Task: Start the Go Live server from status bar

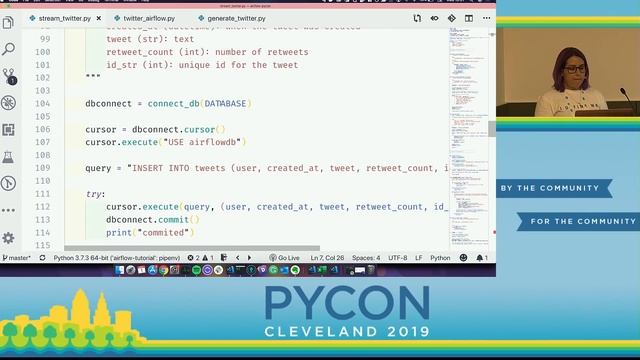Action: coord(284,258)
